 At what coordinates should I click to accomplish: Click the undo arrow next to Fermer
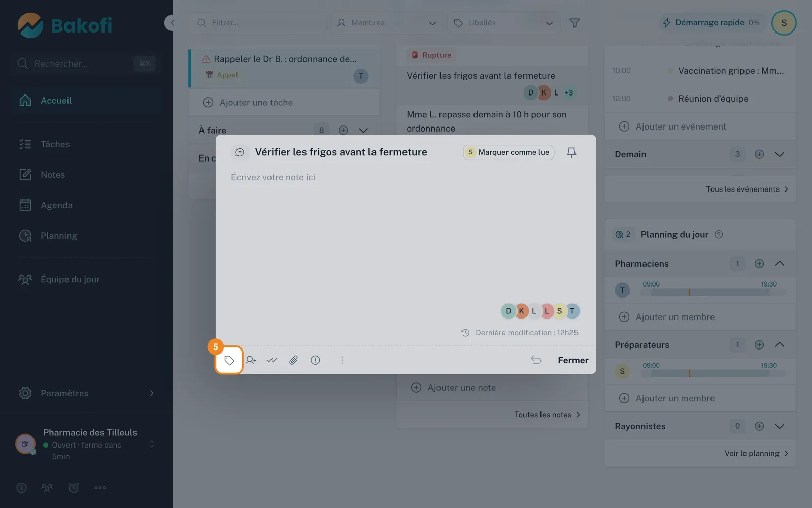tap(536, 360)
